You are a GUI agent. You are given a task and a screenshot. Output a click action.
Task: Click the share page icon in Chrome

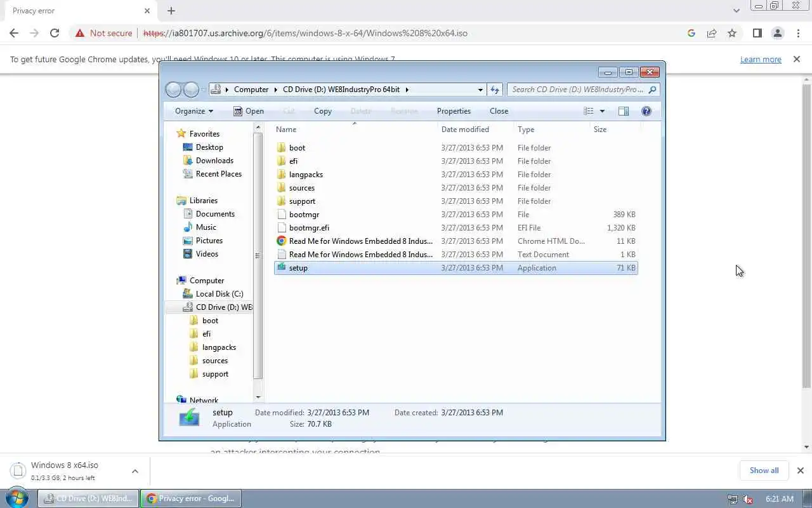click(712, 33)
